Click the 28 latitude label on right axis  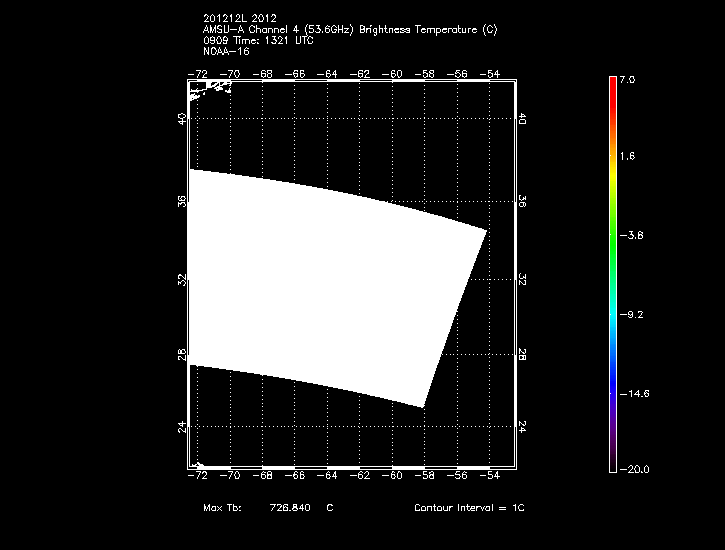[x=523, y=355]
